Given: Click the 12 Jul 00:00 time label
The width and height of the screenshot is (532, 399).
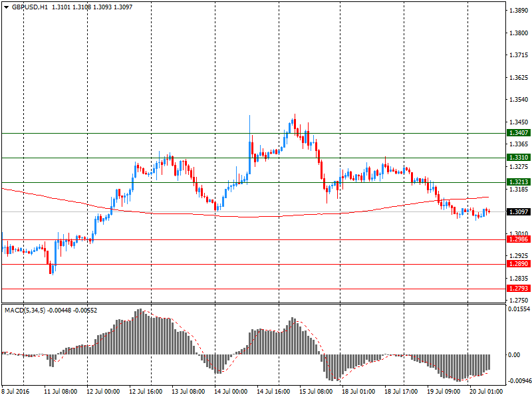Looking at the screenshot, I should 103,392.
